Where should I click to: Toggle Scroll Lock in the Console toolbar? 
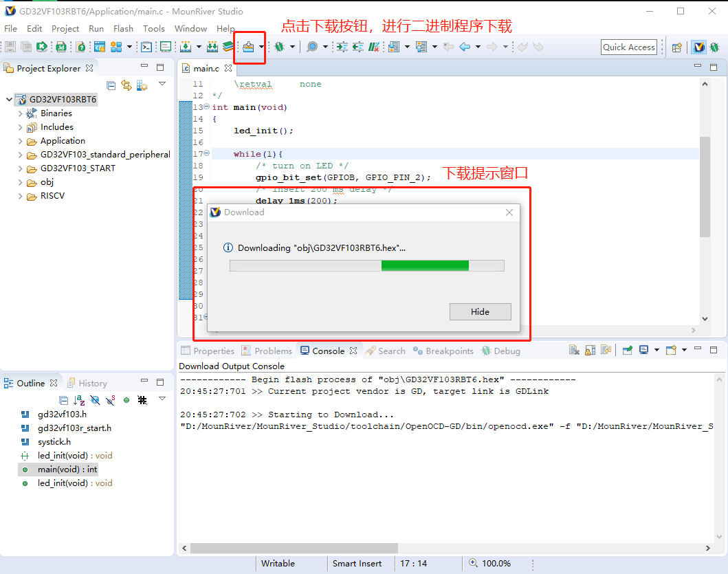pos(590,350)
